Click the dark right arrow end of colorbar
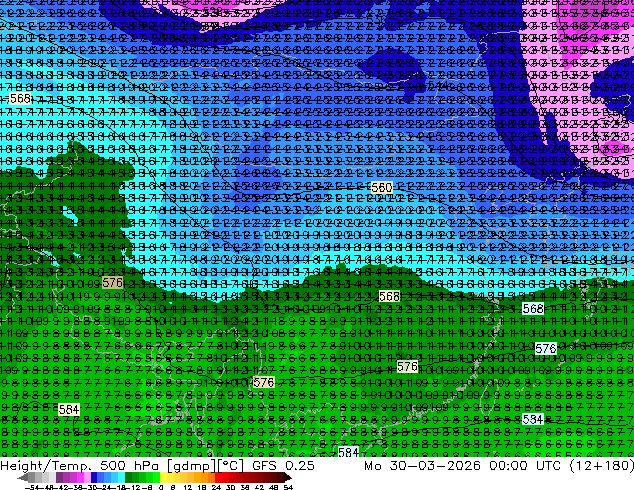Screen dimensions: 634x490 pyautogui.click(x=288, y=477)
